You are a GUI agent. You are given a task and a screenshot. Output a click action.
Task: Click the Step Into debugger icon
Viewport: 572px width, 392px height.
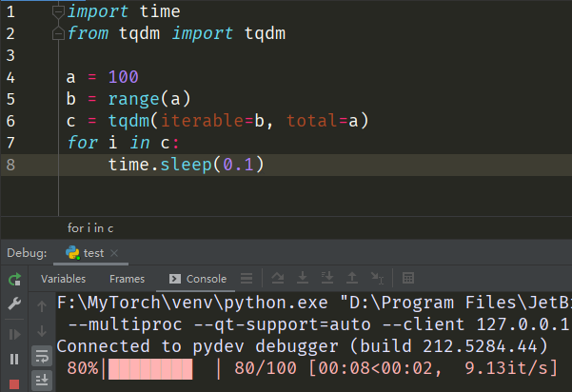point(303,279)
